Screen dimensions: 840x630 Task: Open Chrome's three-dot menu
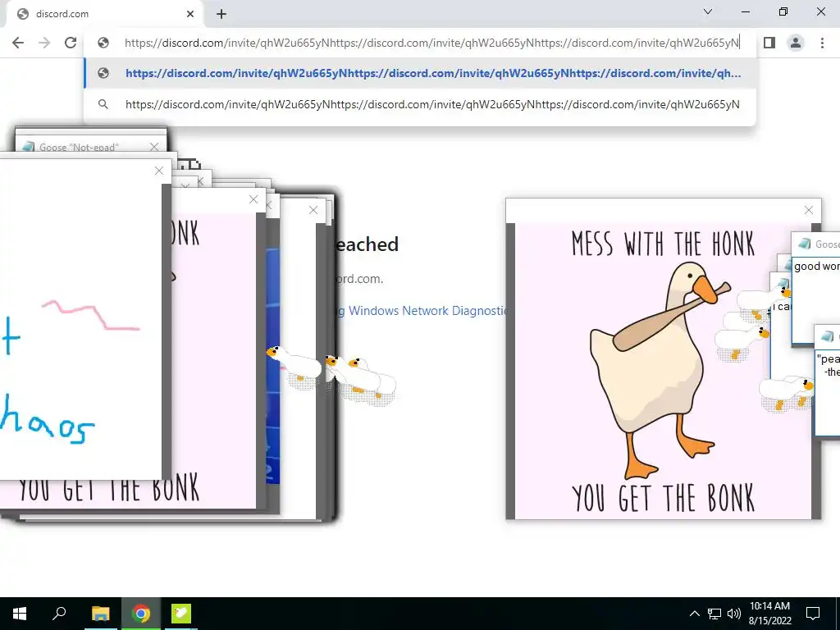coord(822,43)
